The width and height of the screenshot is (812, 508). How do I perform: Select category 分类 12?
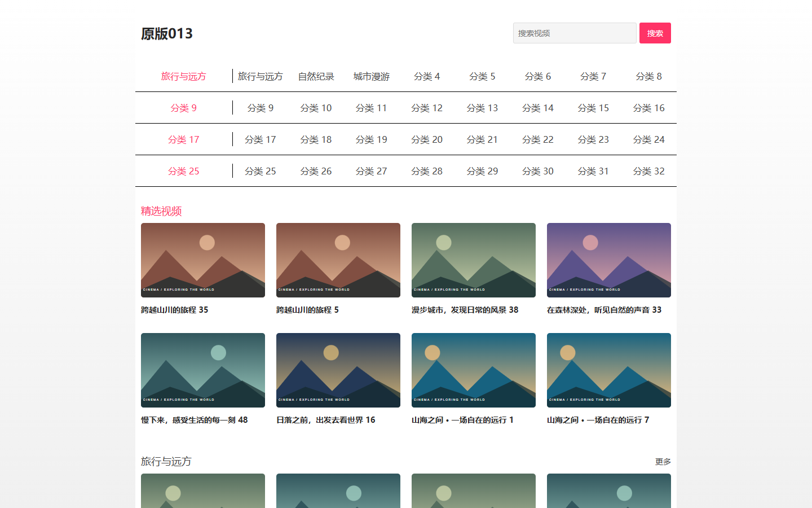tap(427, 108)
